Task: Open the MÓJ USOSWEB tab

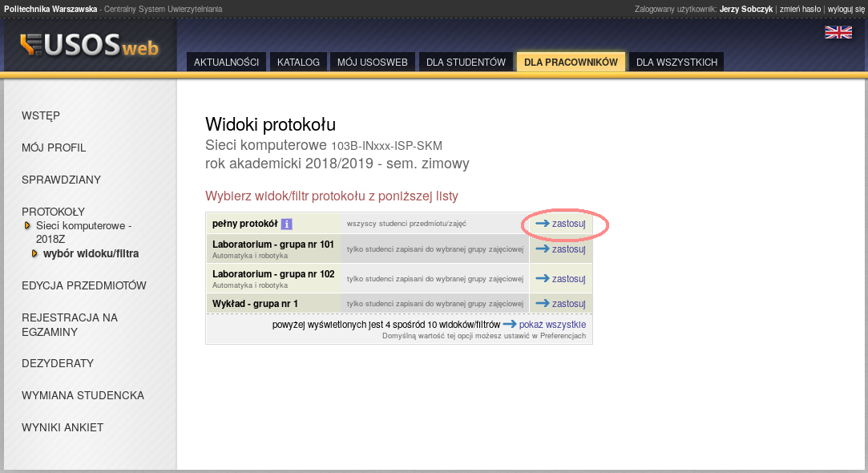Action: (x=373, y=63)
